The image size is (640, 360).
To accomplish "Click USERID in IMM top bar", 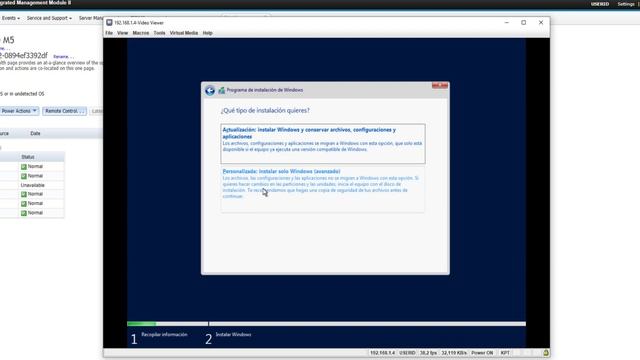I will 600,4.
